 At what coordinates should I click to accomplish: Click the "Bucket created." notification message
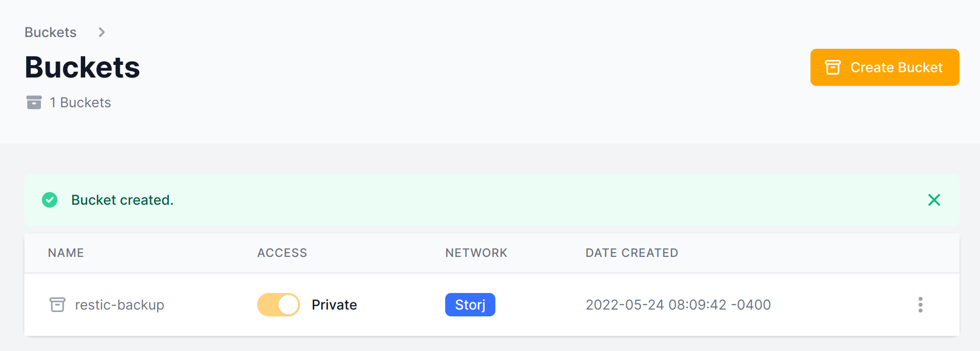click(x=122, y=200)
